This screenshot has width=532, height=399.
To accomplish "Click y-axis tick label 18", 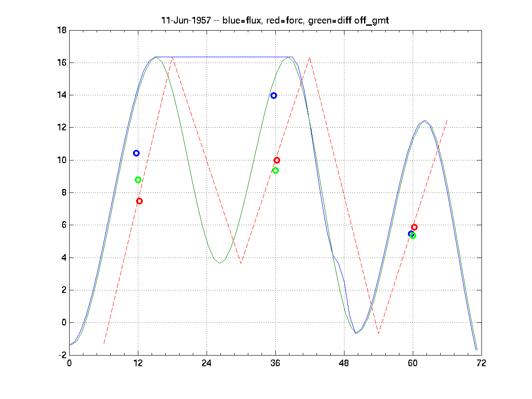I will (x=62, y=30).
